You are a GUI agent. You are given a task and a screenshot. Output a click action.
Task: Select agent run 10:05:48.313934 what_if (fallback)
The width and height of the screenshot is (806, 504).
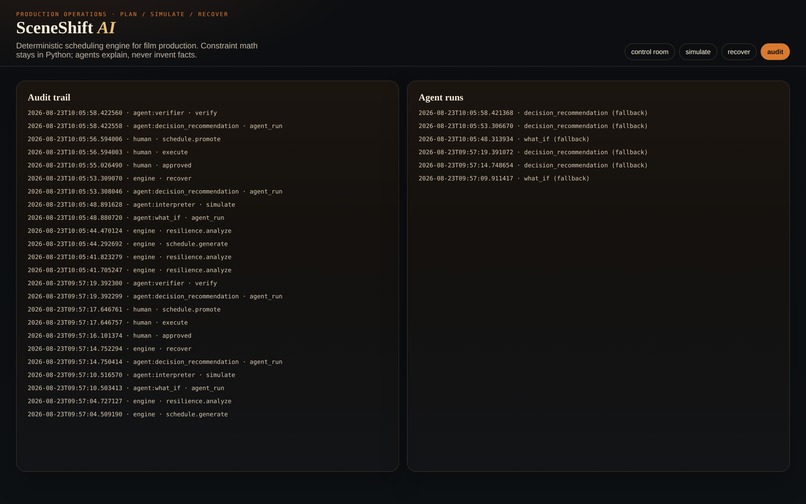pyautogui.click(x=504, y=139)
